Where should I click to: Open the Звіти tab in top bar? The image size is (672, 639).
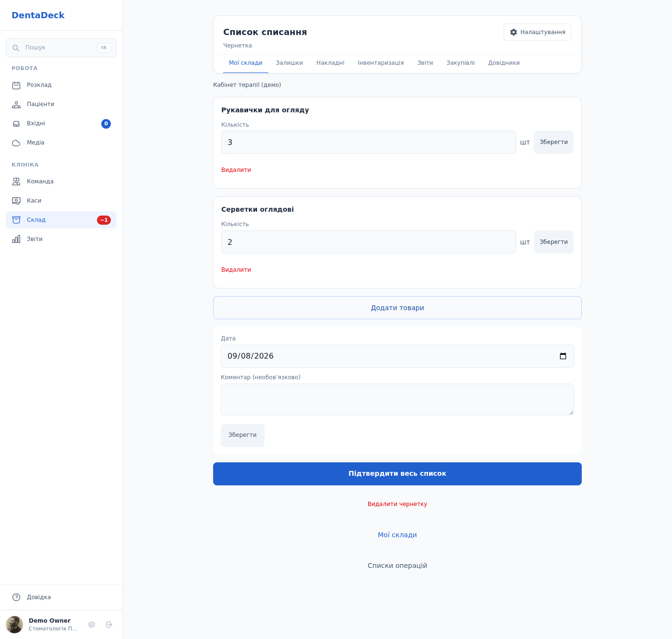[x=425, y=63]
